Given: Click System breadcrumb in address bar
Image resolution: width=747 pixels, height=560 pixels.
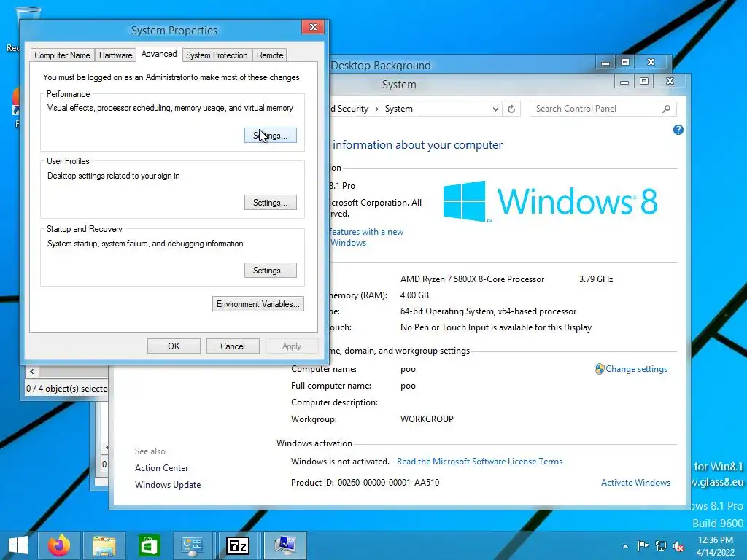Looking at the screenshot, I should click(x=399, y=109).
